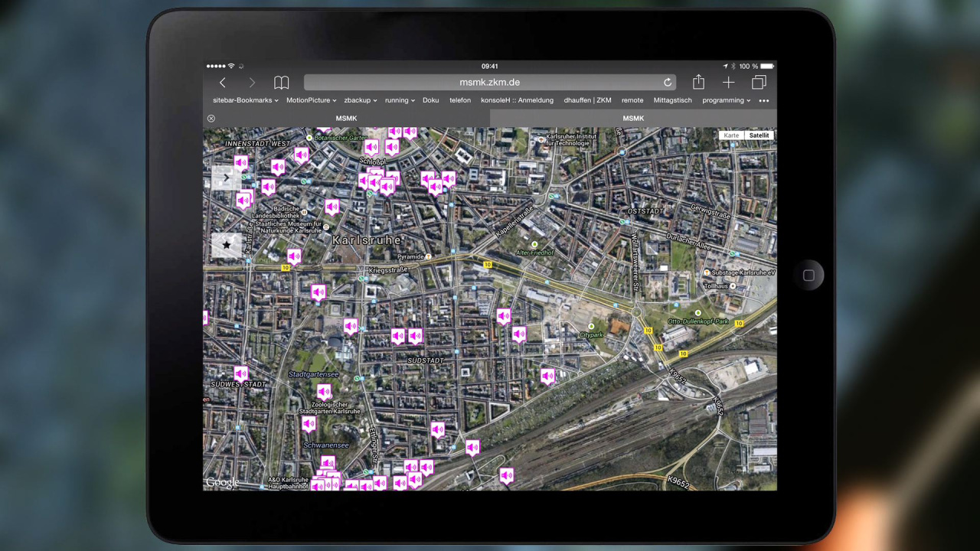
Task: Expand the MotionPicture bookmarks folder
Action: coord(311,100)
